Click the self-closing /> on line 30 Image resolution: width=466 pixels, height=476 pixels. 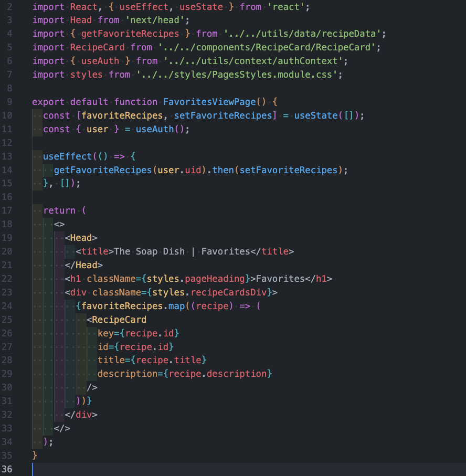[92, 387]
